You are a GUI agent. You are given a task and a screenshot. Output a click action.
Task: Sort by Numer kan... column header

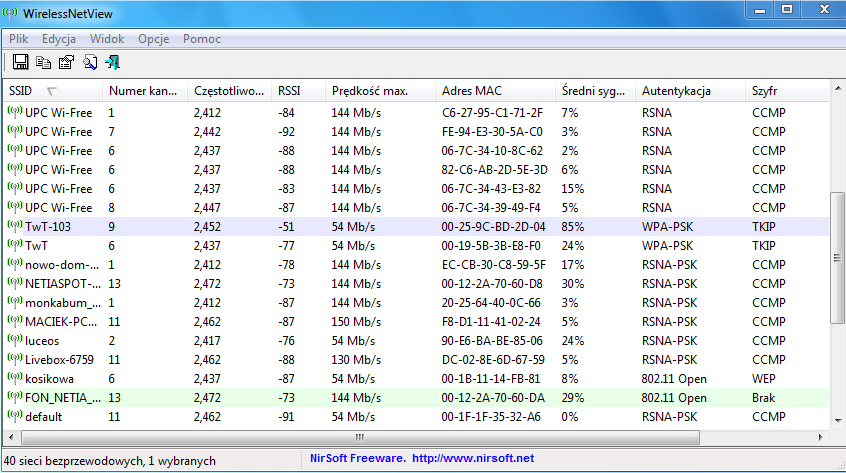pos(145,91)
